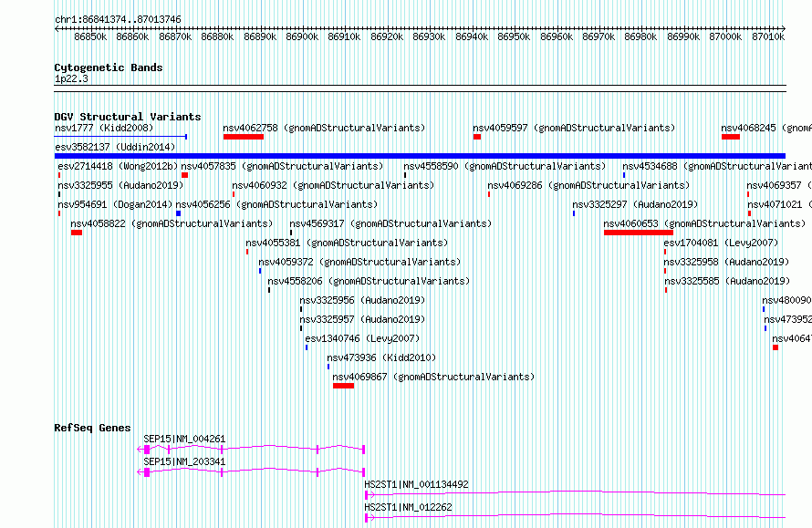Click nsv4060653 variant label

tap(705, 223)
